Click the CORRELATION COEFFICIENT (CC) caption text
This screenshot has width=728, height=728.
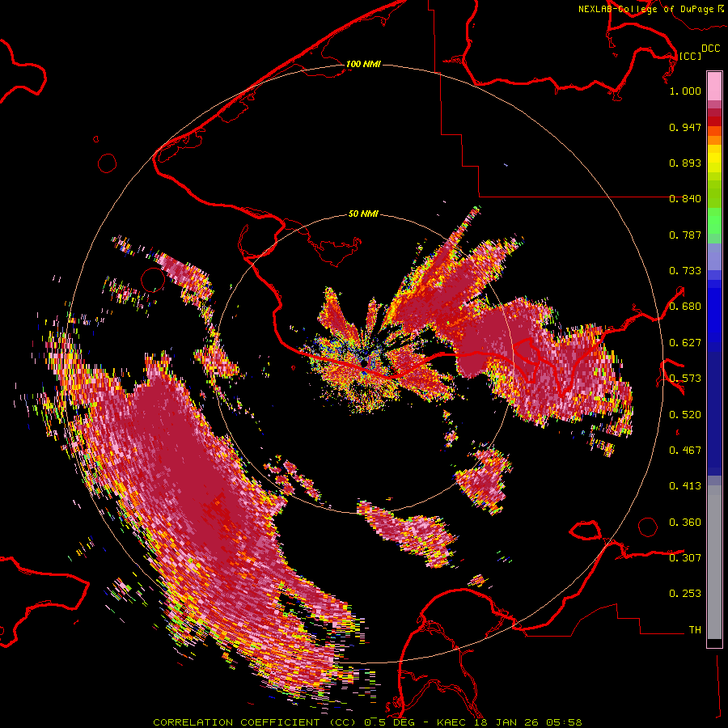pyautogui.click(x=255, y=722)
